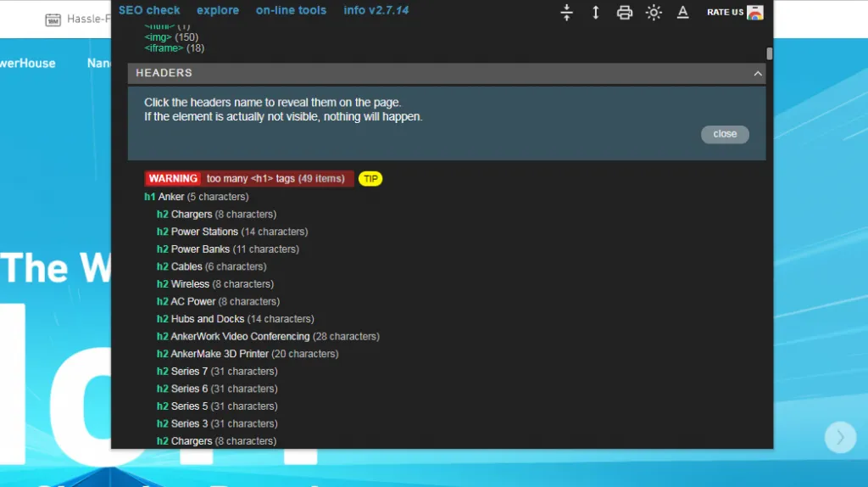Image resolution: width=868 pixels, height=487 pixels.
Task: Click the RATE US store icon
Action: tap(755, 12)
